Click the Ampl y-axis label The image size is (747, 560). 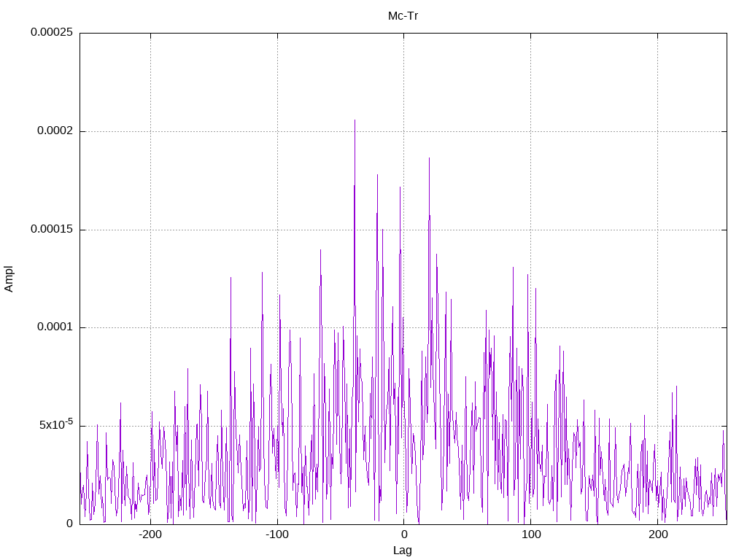(x=9, y=279)
